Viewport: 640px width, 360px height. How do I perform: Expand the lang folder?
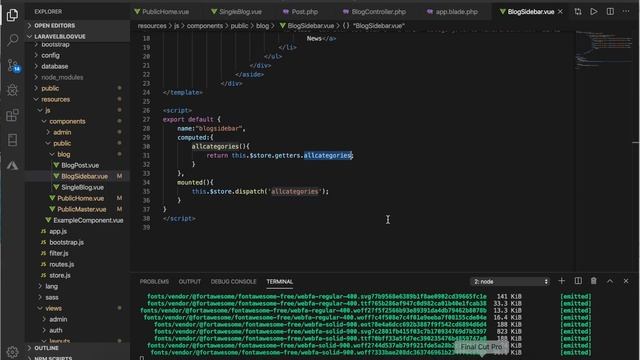51,286
